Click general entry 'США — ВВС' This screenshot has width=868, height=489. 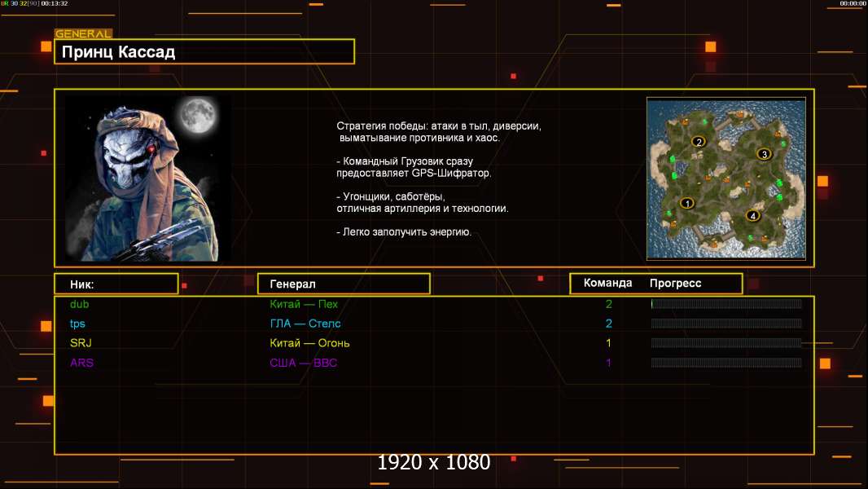(303, 363)
